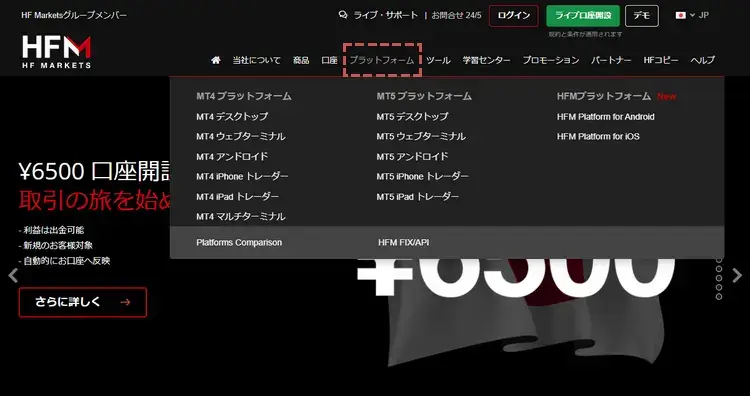Select MT5 iPhone トレーダー

pos(422,177)
